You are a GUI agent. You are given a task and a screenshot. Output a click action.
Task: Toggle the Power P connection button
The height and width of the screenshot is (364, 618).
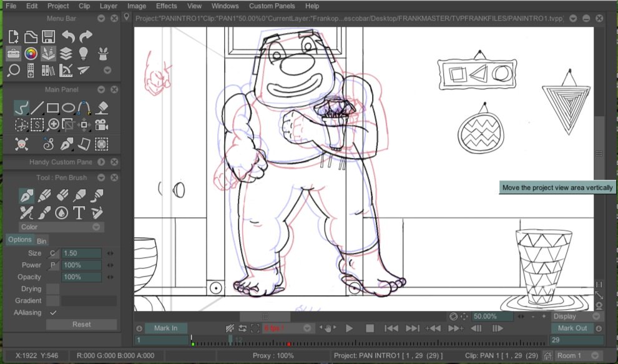(x=53, y=265)
